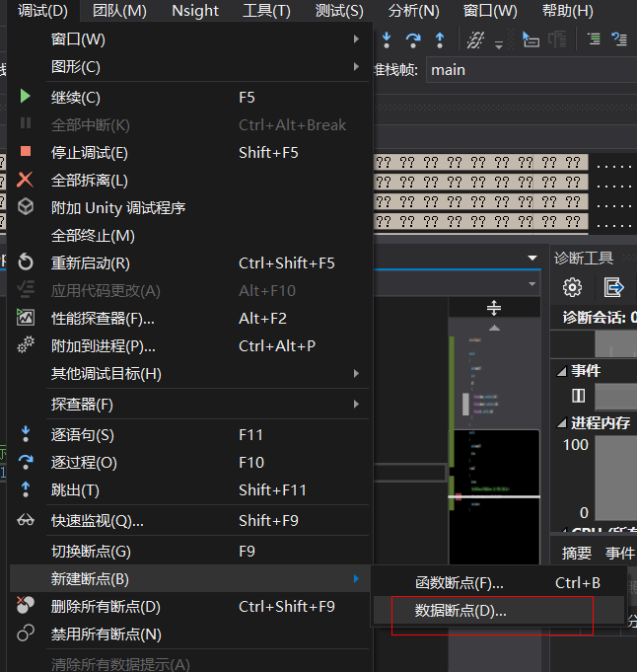Open the 窗口(W) menu in menu bar
The height and width of the screenshot is (672, 637).
click(x=490, y=11)
